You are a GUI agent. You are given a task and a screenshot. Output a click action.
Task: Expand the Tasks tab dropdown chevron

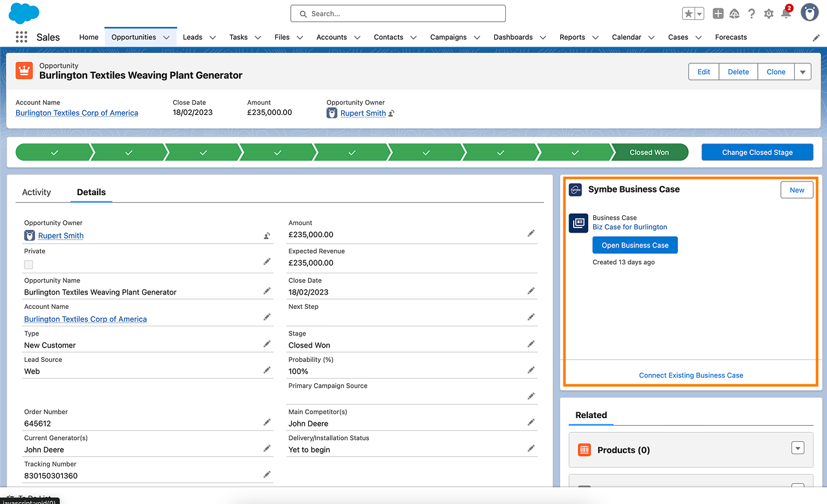tap(258, 37)
